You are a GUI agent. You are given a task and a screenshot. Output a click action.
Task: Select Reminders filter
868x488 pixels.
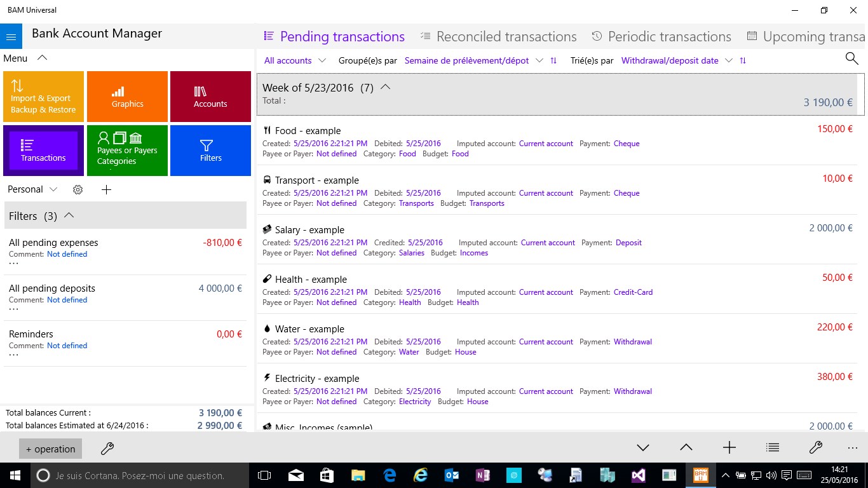tap(125, 344)
